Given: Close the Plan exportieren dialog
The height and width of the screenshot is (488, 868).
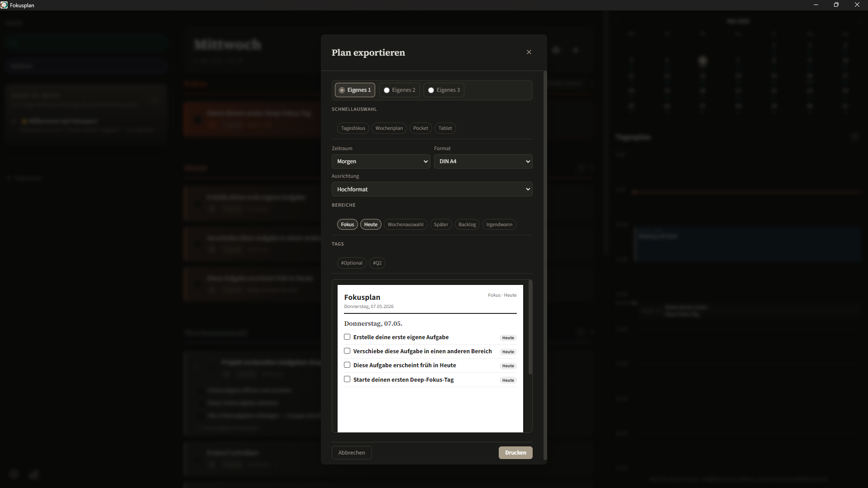Looking at the screenshot, I should 529,52.
